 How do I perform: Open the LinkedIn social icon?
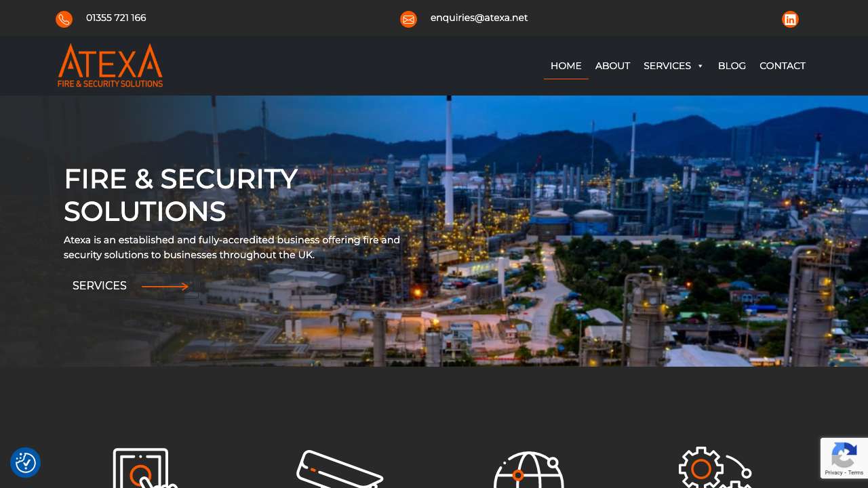790,20
